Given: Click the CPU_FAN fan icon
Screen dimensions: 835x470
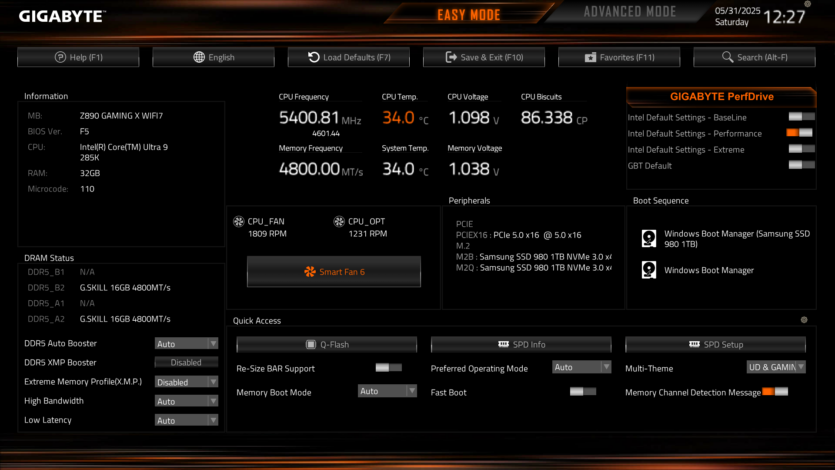Looking at the screenshot, I should pos(239,221).
